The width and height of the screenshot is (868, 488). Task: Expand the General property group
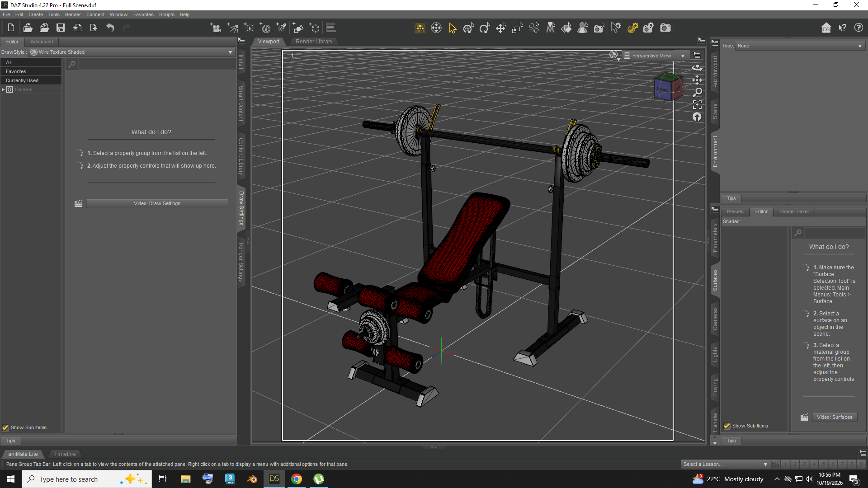click(3, 89)
